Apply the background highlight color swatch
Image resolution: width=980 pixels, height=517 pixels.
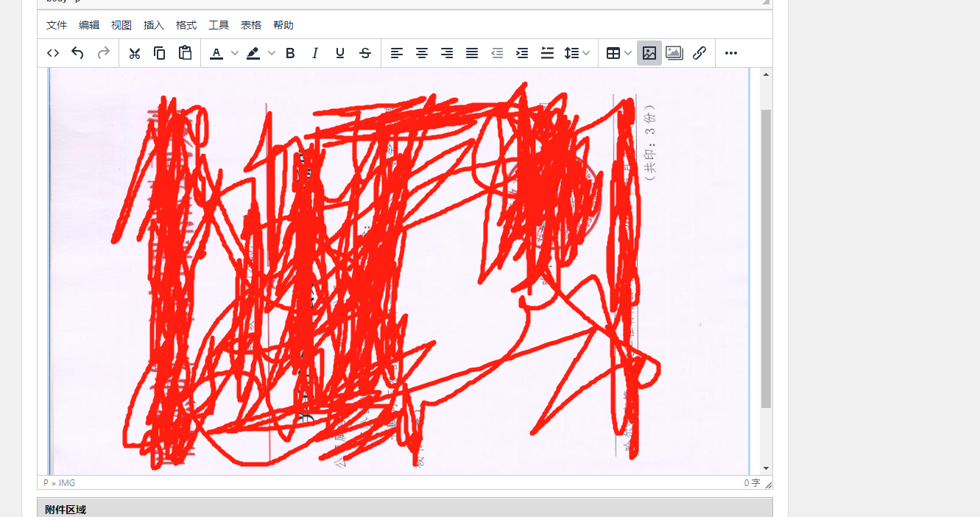click(253, 53)
